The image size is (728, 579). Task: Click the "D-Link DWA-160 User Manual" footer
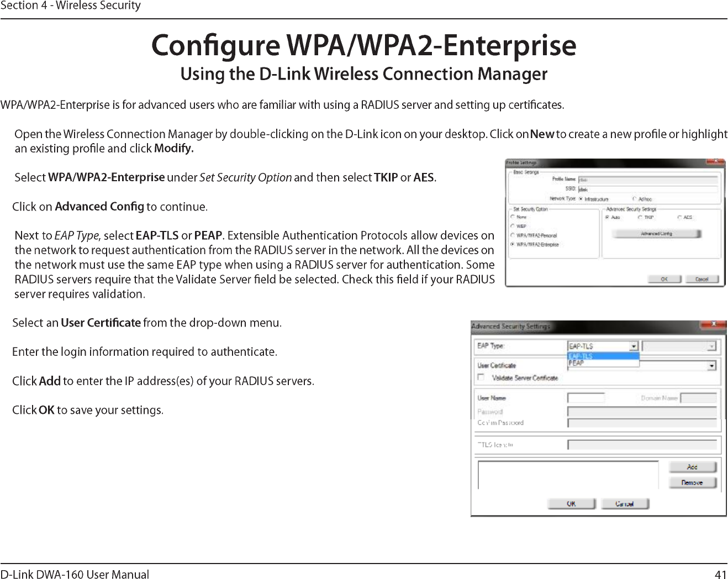(x=75, y=574)
